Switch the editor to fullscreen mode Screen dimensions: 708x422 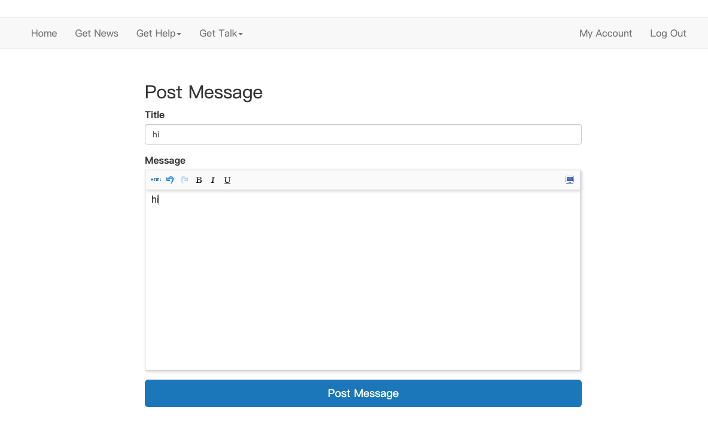click(x=570, y=180)
